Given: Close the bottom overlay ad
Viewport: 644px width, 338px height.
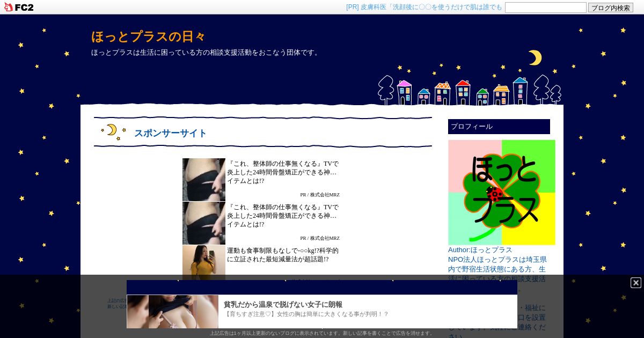Looking at the screenshot, I should pos(636,283).
